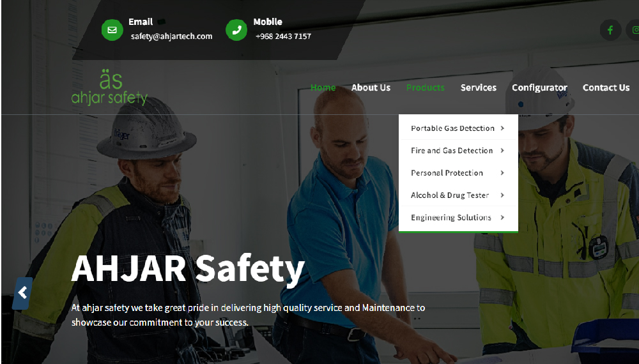Open the Facebook social icon
The width and height of the screenshot is (639, 364).
[610, 30]
